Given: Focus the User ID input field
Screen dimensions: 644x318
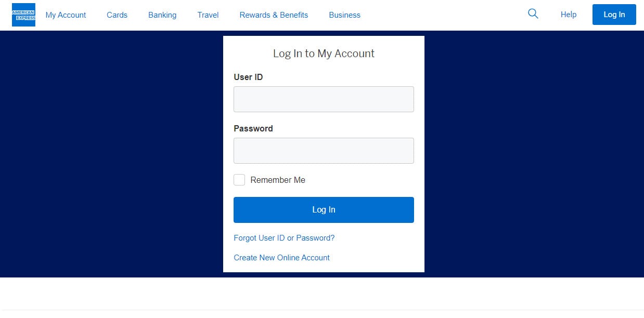Looking at the screenshot, I should [324, 99].
